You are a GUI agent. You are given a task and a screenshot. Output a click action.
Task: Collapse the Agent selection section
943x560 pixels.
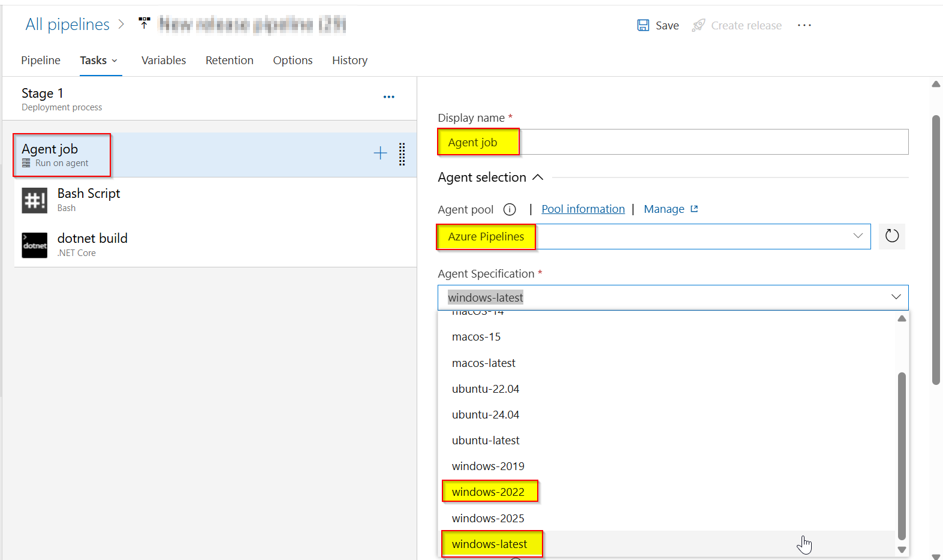(x=538, y=177)
